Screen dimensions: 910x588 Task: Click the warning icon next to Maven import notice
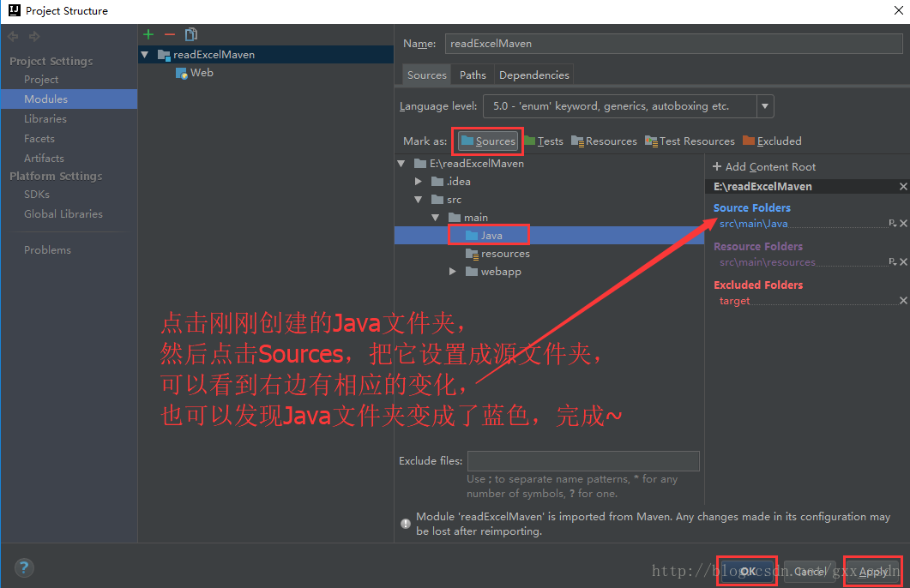tap(406, 524)
